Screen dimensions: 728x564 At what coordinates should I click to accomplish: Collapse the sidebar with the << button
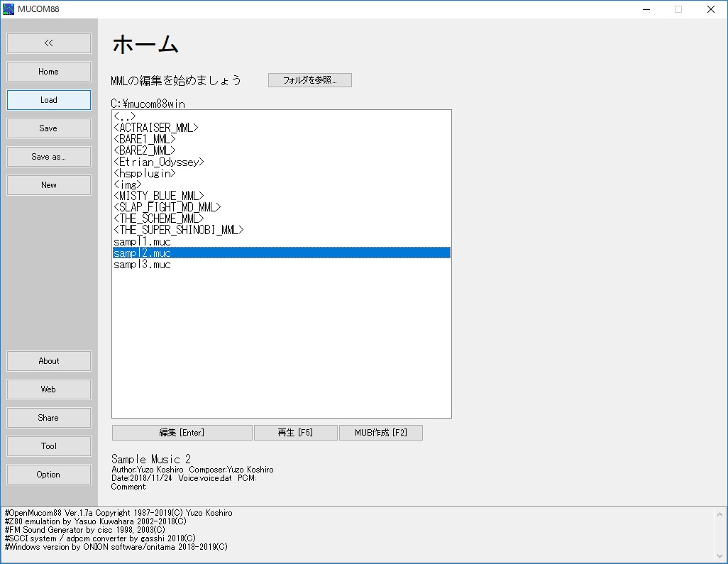click(49, 43)
